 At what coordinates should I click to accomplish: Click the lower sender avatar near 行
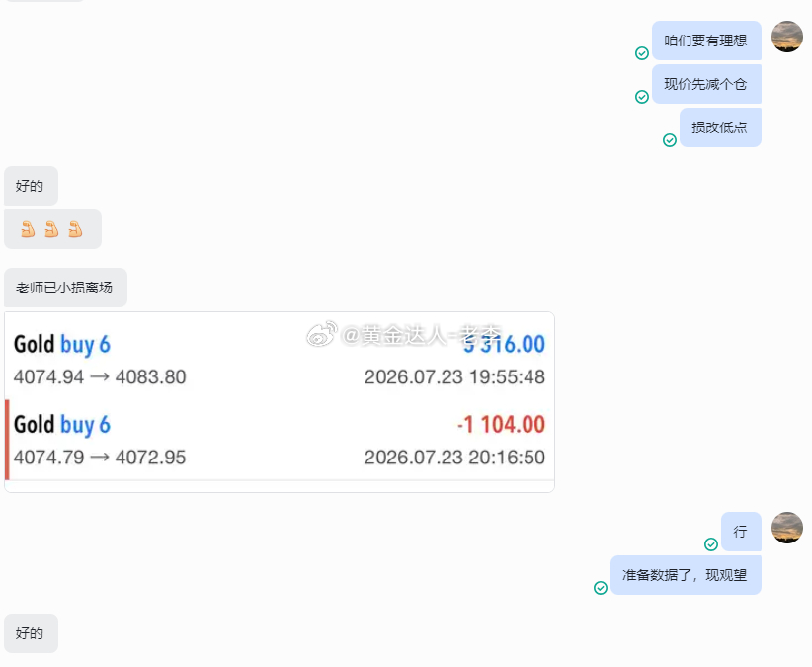pos(786,528)
